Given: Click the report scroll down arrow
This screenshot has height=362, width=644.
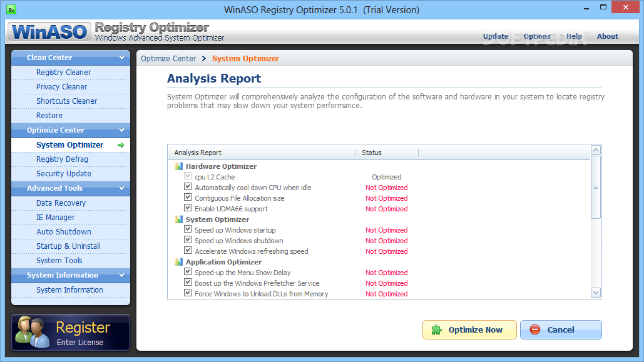Looking at the screenshot, I should (596, 293).
